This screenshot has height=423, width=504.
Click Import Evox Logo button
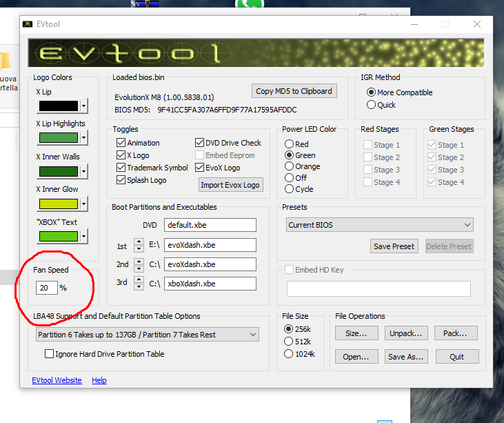point(230,185)
